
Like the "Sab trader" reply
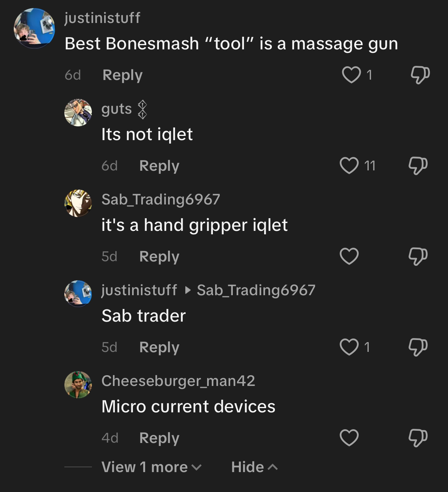(349, 347)
